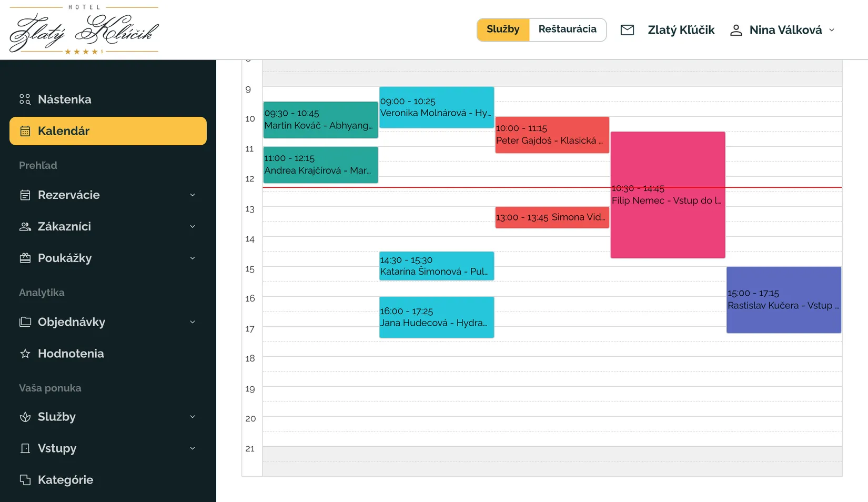Click the Objednávky folder icon
The image size is (868, 502).
25,322
